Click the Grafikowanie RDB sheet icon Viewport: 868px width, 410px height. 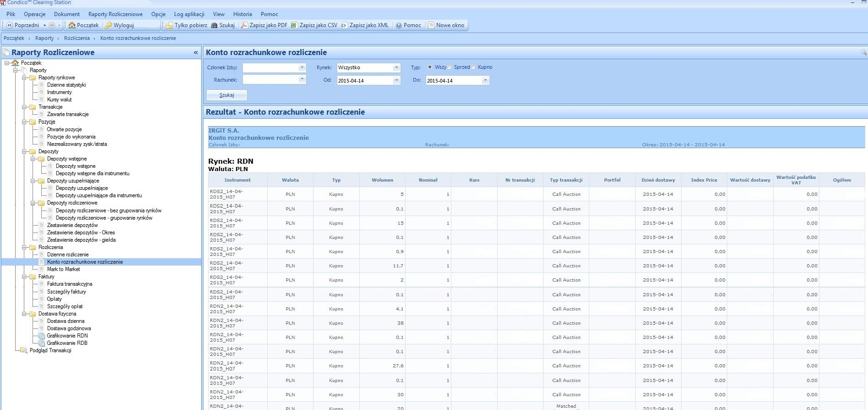(42, 343)
